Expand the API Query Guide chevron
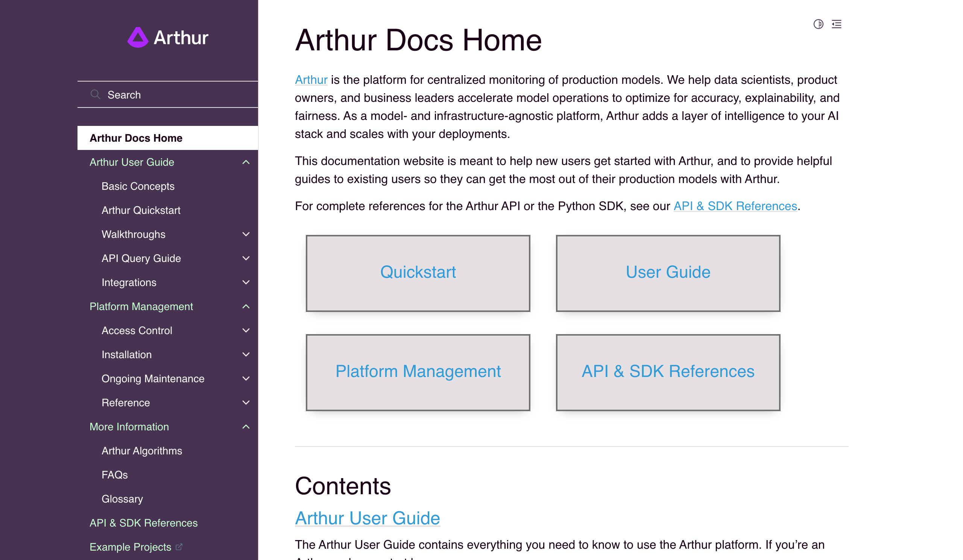This screenshot has width=963, height=560. click(246, 259)
